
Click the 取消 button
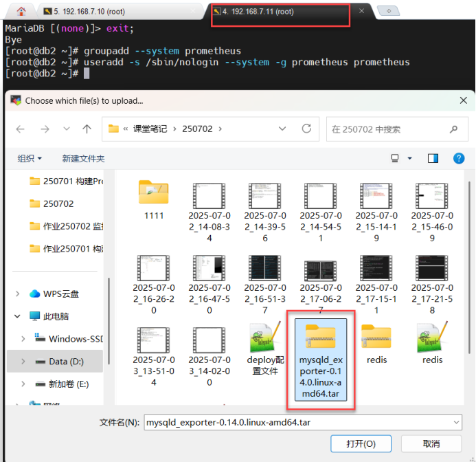coord(431,443)
